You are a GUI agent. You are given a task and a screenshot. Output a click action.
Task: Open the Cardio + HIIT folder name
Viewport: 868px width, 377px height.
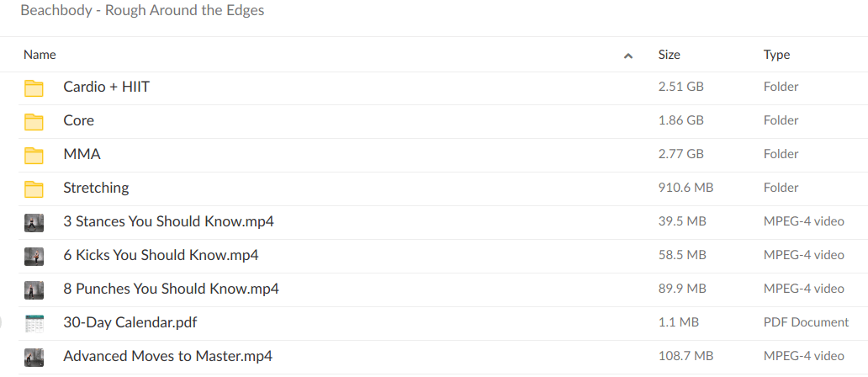tap(107, 87)
